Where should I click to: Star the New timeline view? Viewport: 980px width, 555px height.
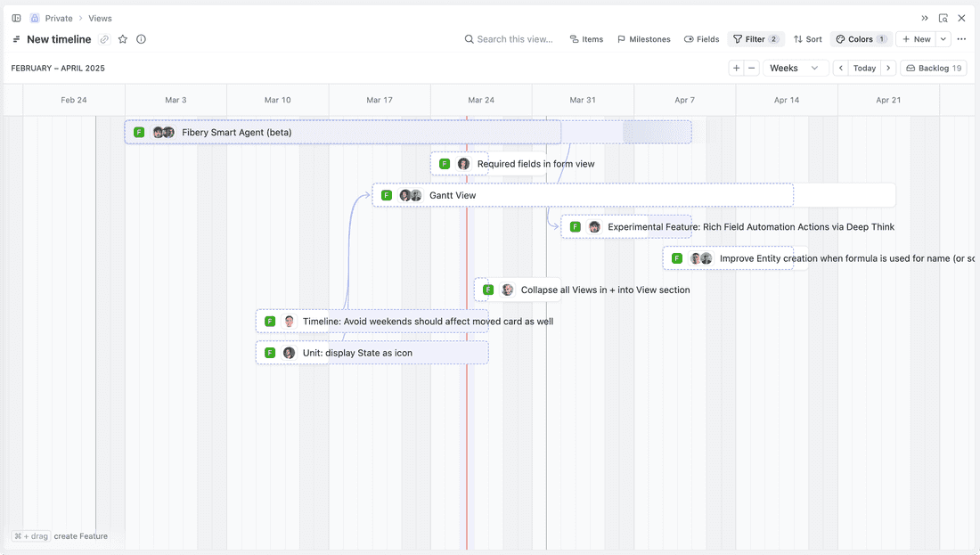[123, 38]
